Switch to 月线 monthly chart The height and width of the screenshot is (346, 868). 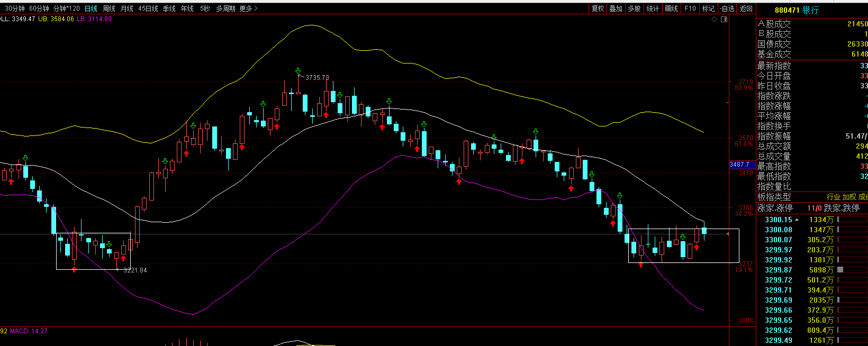point(127,8)
